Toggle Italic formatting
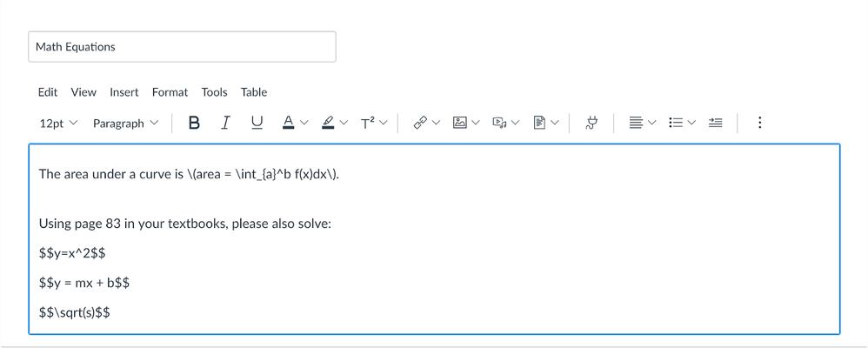The width and height of the screenshot is (868, 348). pyautogui.click(x=225, y=123)
